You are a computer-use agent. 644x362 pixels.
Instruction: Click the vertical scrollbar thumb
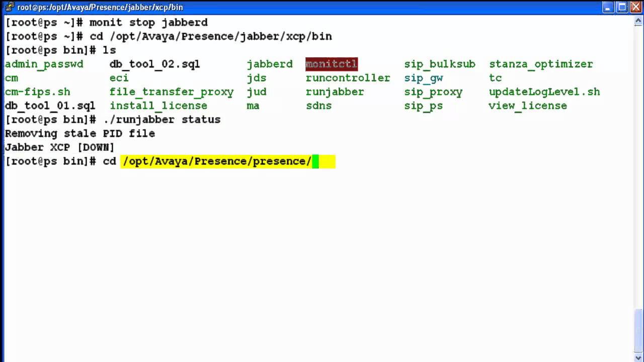pos(638,329)
